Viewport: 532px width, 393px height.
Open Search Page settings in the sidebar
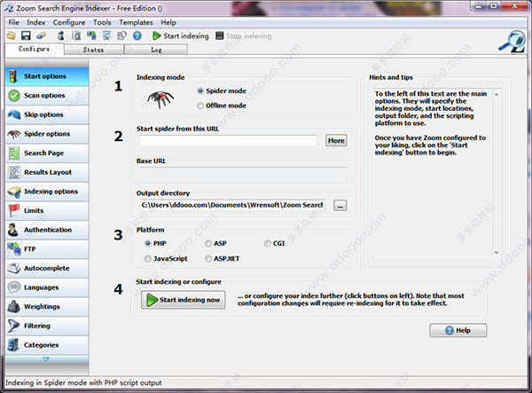tap(47, 153)
